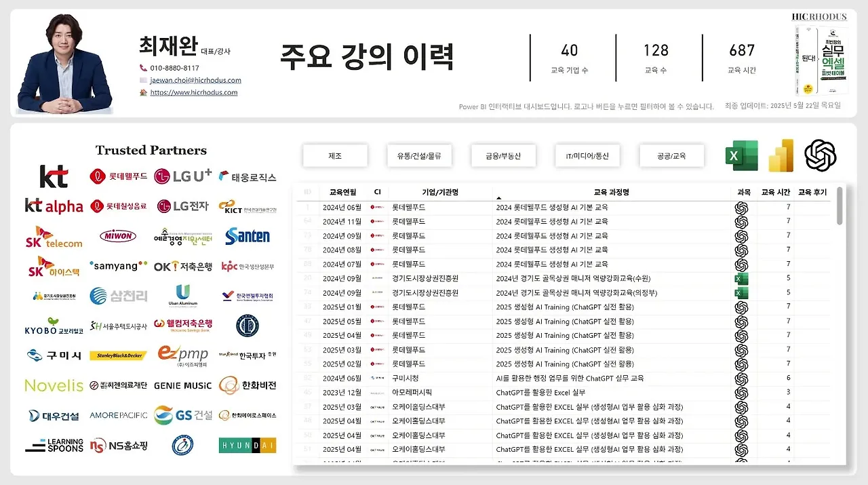The width and height of the screenshot is (868, 485).
Task: Select the MIWON logo
Action: [x=118, y=236]
